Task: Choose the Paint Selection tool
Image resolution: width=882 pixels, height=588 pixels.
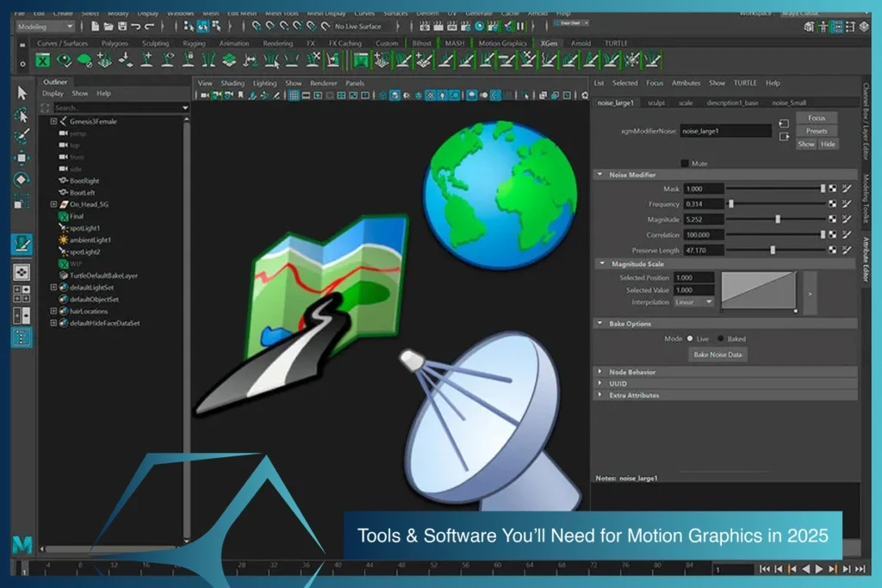Action: 22,137
